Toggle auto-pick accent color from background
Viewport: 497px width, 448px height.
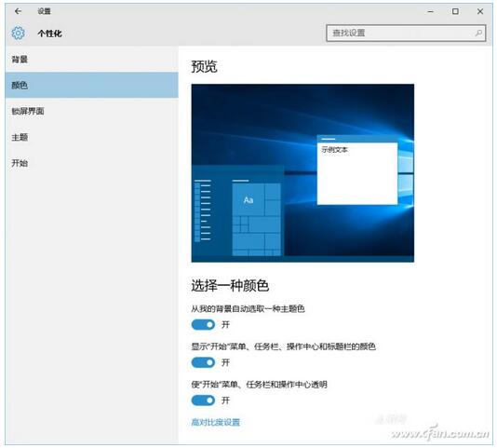pyautogui.click(x=203, y=324)
